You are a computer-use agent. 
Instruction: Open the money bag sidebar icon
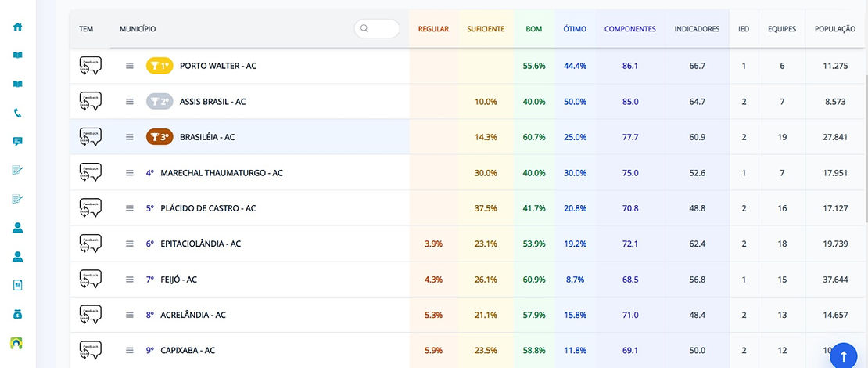pos(18,314)
